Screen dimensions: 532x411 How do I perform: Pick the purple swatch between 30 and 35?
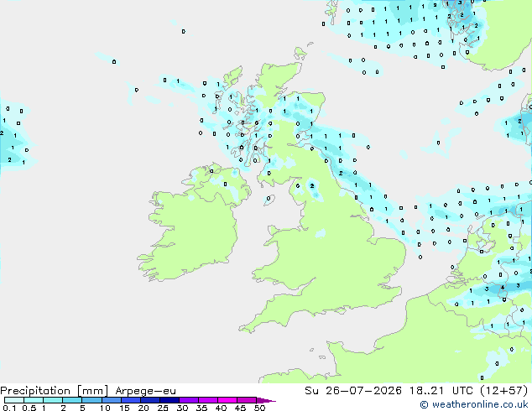(189, 400)
